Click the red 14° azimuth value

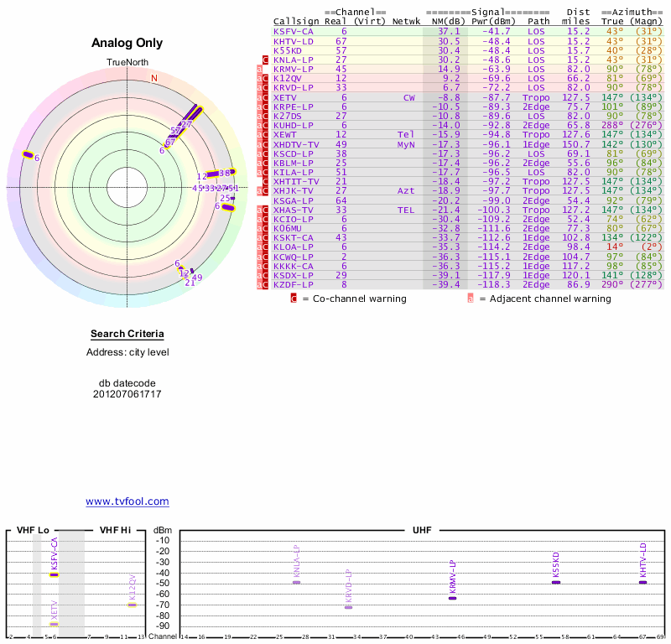click(x=615, y=247)
